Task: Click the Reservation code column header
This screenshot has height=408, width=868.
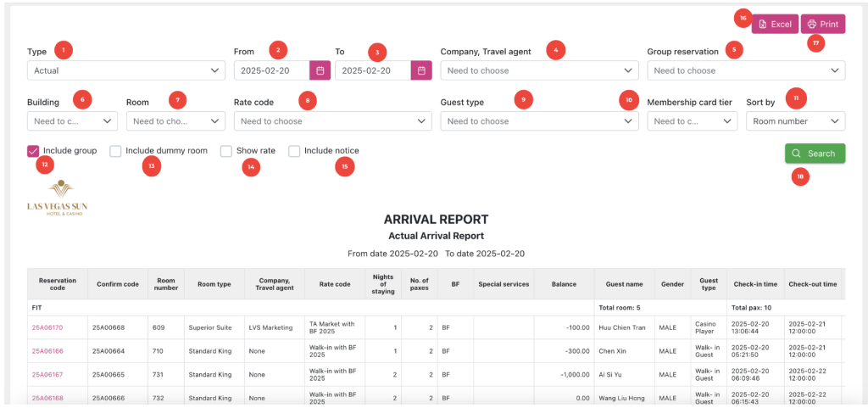Action: point(58,284)
